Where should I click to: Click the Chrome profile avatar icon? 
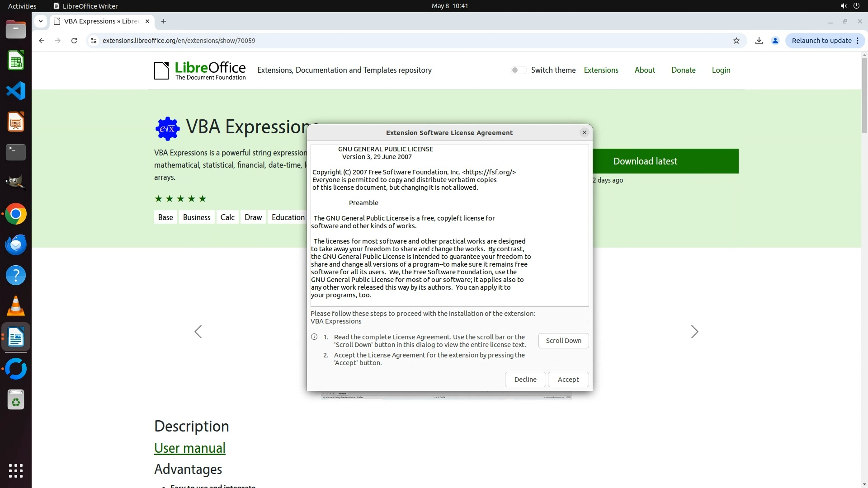(x=775, y=41)
